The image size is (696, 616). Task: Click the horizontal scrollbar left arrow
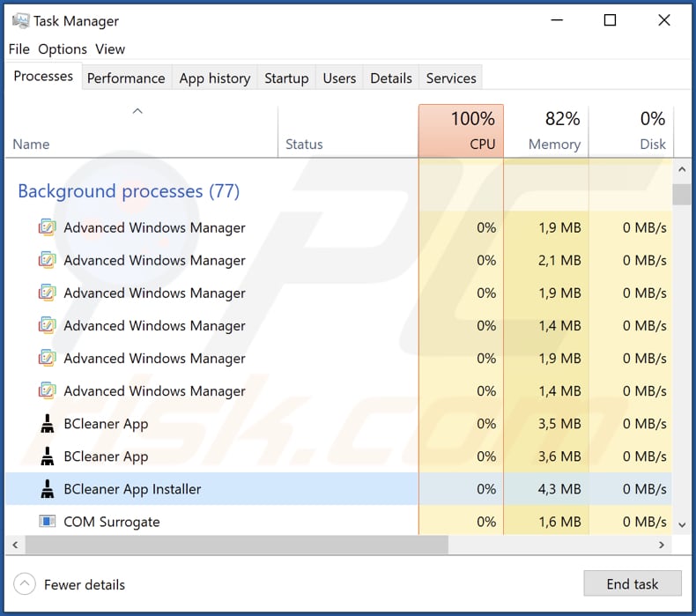click(15, 545)
